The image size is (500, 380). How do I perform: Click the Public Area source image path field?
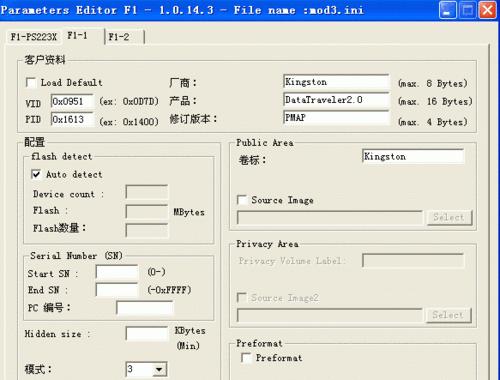click(x=329, y=217)
